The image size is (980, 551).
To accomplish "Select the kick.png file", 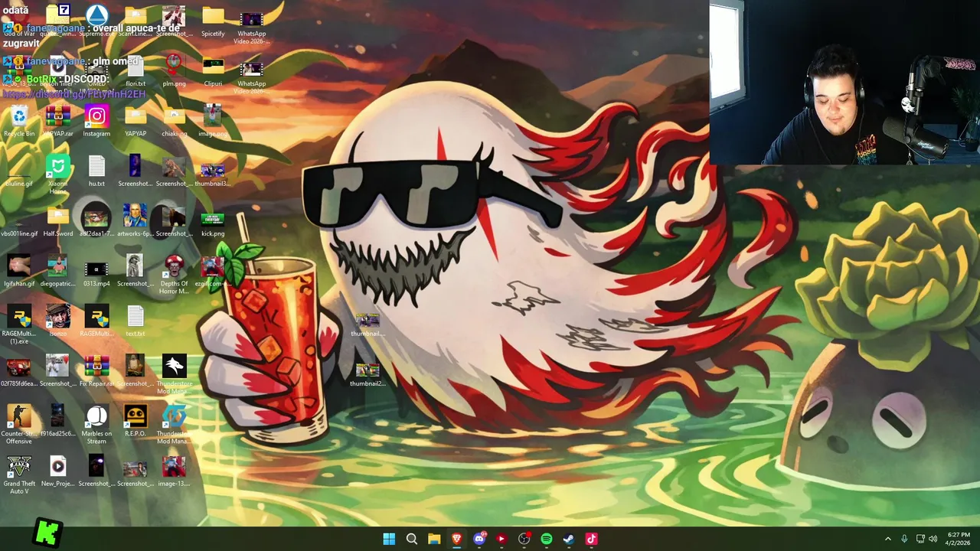I will [x=213, y=223].
